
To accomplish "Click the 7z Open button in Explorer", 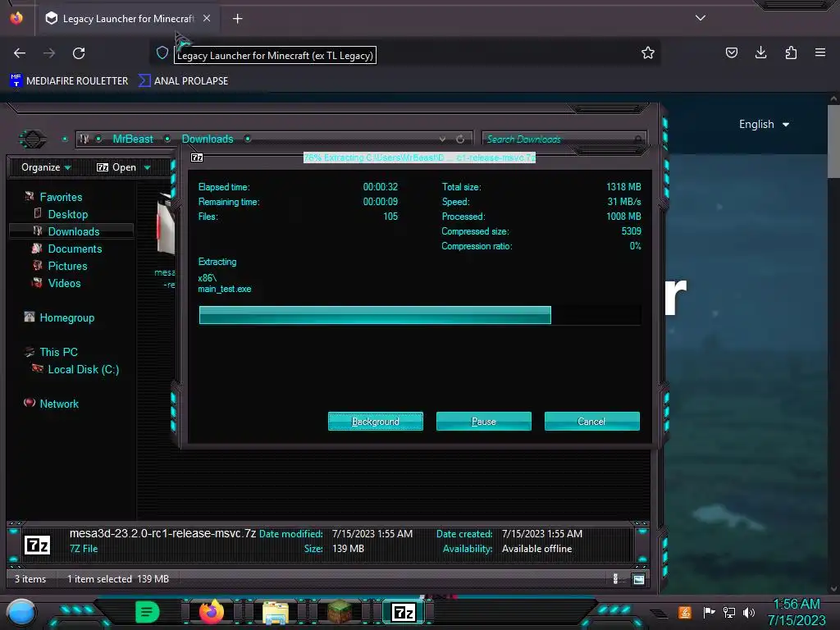I will 116,167.
